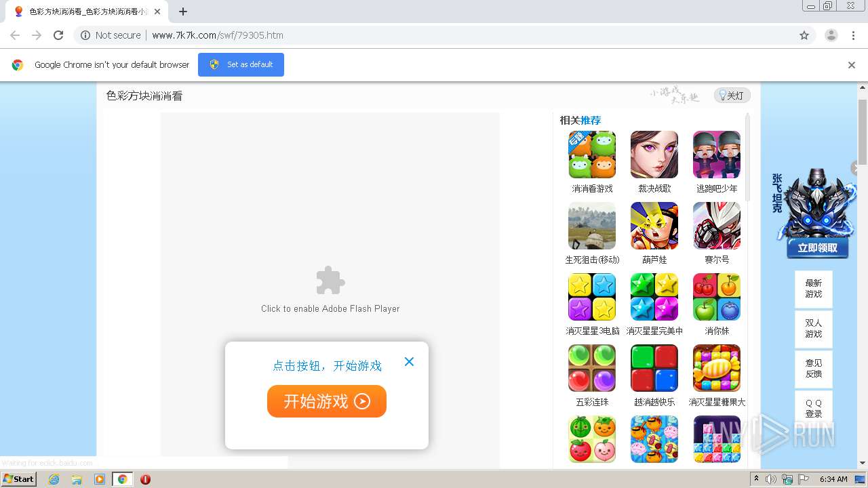Close the 色彩方块消消看 browser tab
This screenshot has height=488, width=868.
[x=157, y=12]
